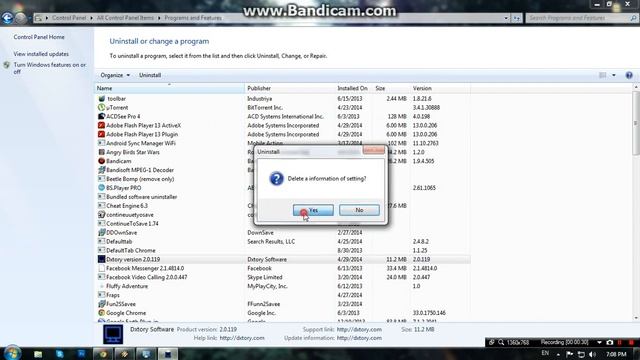Select the toolbar program icon row
The width and height of the screenshot is (640, 360).
(102, 98)
